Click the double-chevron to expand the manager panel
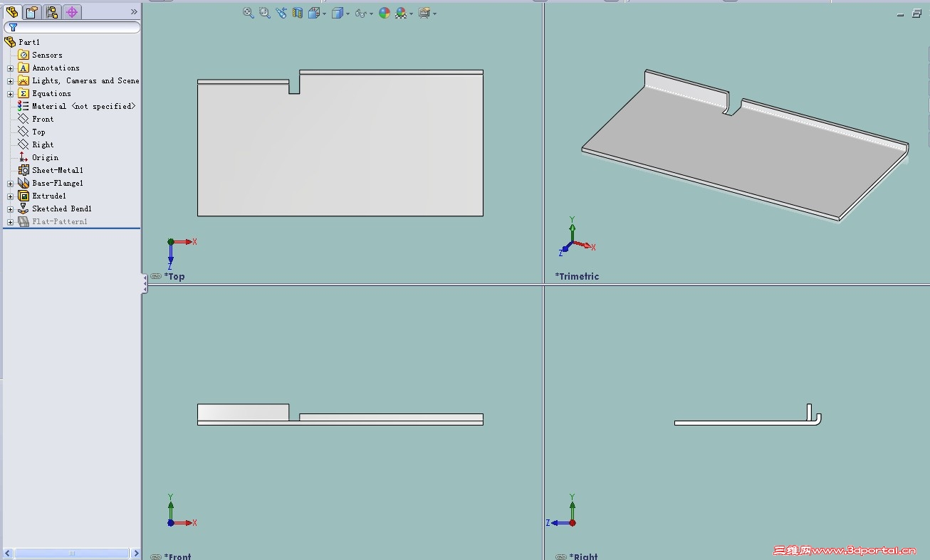 click(134, 12)
